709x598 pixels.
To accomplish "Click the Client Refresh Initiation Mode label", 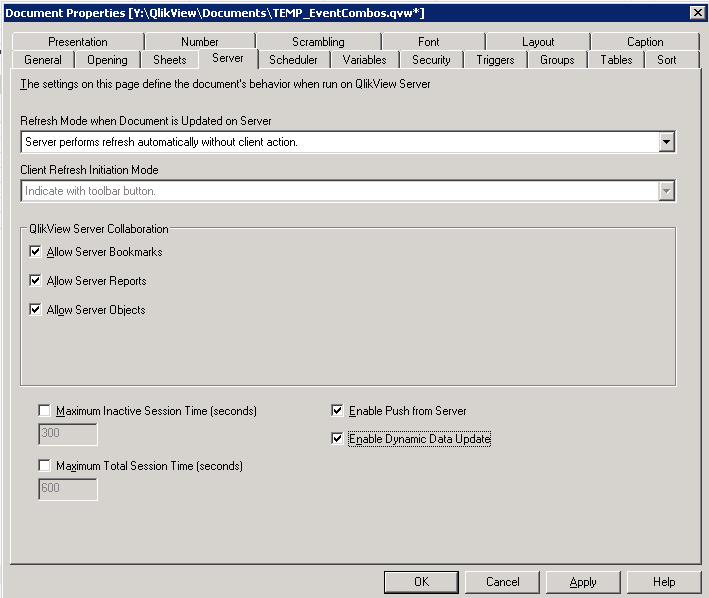I will 89,170.
